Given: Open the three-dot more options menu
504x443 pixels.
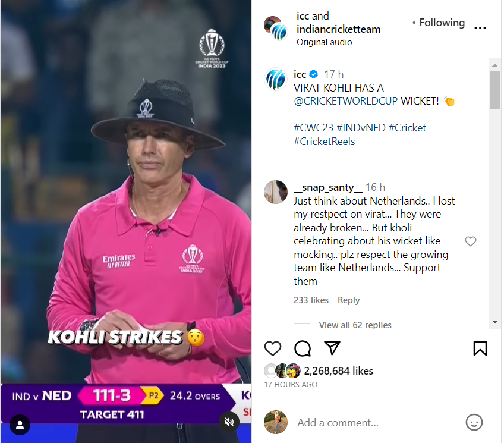Looking at the screenshot, I should click(480, 29).
